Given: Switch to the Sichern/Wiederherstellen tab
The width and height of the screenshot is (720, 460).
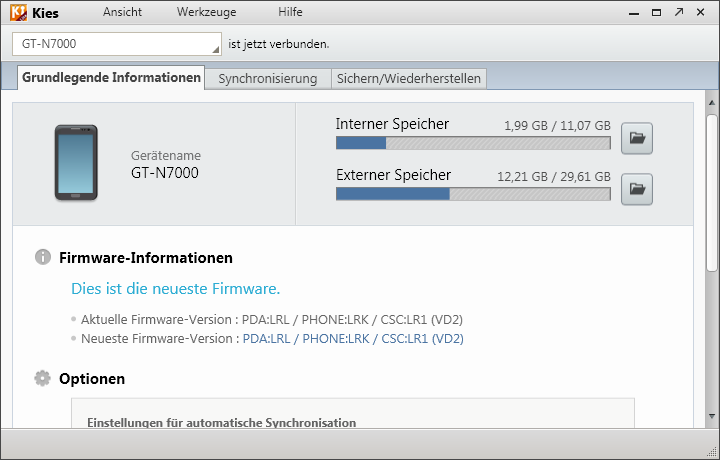Looking at the screenshot, I should coord(408,78).
